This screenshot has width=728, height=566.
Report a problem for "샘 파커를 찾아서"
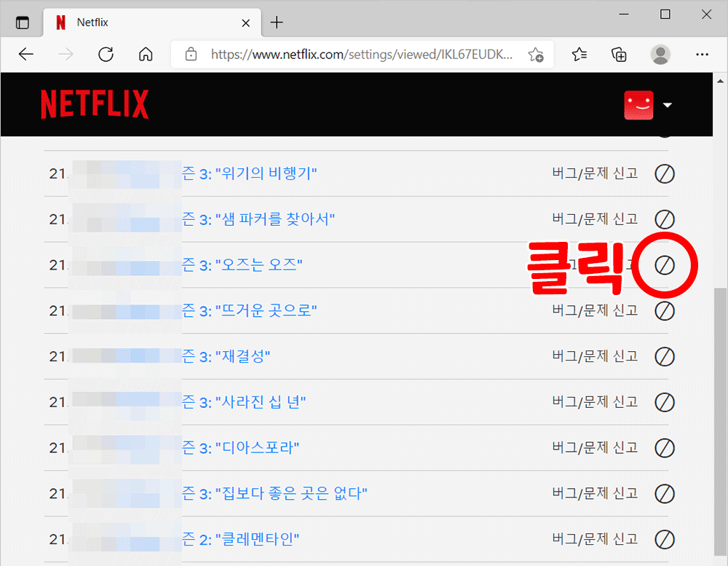click(x=595, y=219)
